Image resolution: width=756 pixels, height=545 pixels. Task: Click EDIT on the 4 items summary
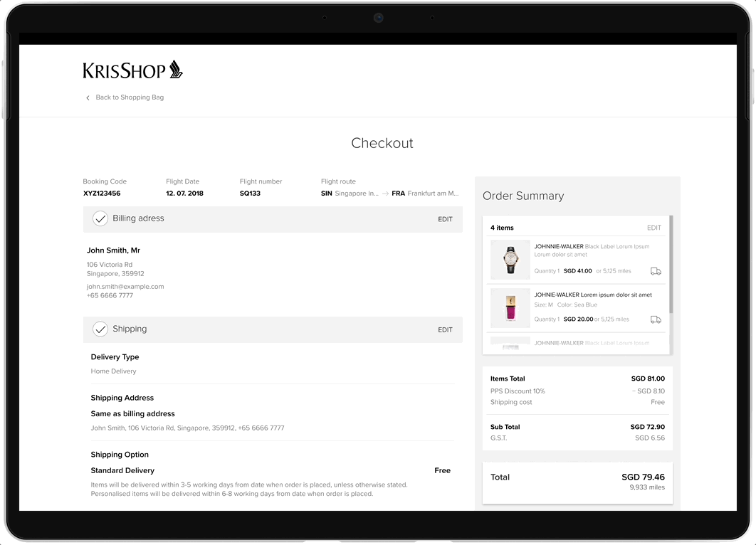point(654,227)
